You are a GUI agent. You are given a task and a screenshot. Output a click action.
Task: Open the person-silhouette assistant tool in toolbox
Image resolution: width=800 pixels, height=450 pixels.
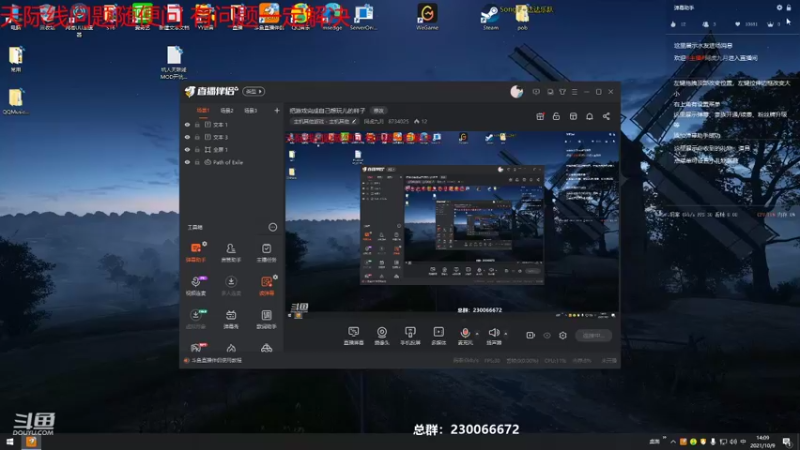(231, 252)
